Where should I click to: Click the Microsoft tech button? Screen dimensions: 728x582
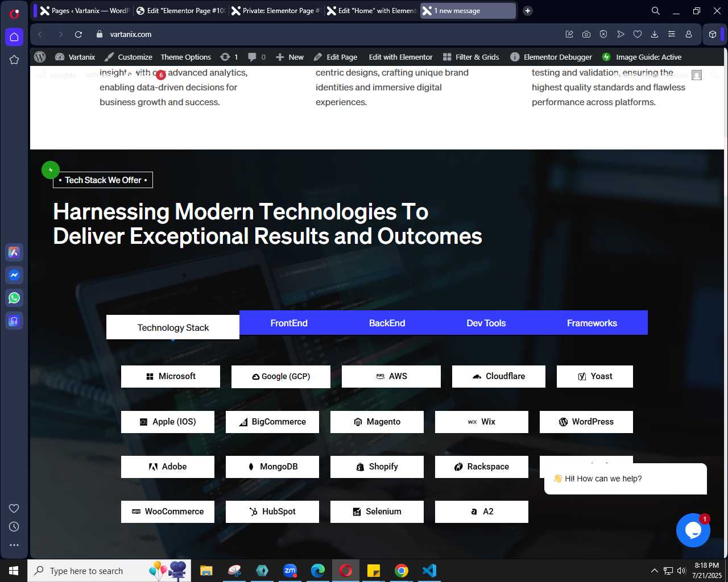171,376
